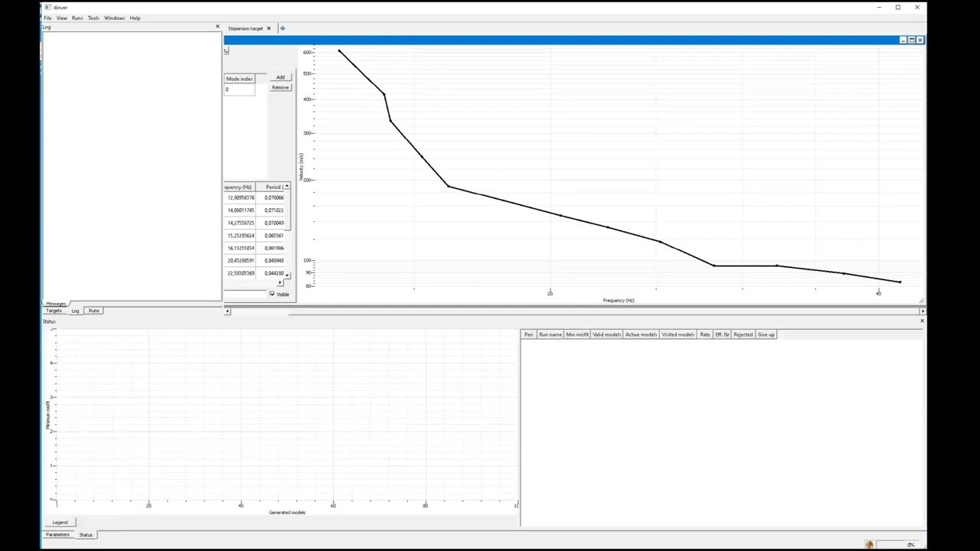Image resolution: width=980 pixels, height=551 pixels.
Task: Switch to the Runs tab
Action: [x=93, y=311]
